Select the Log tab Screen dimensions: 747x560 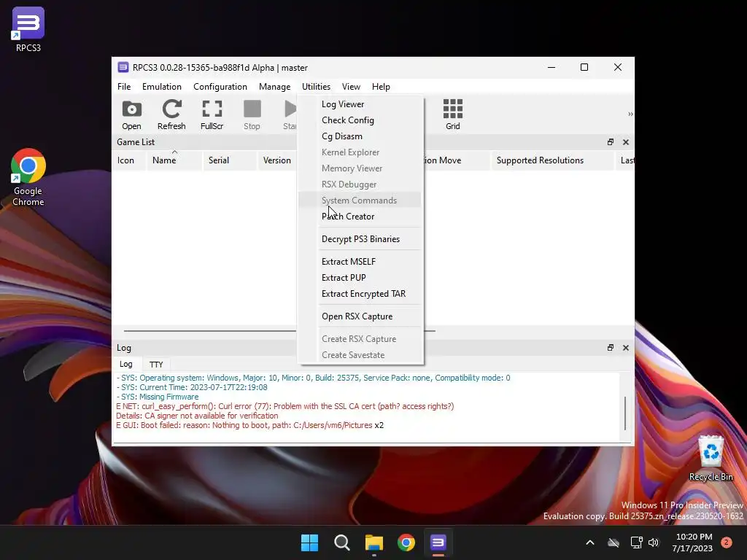(126, 365)
